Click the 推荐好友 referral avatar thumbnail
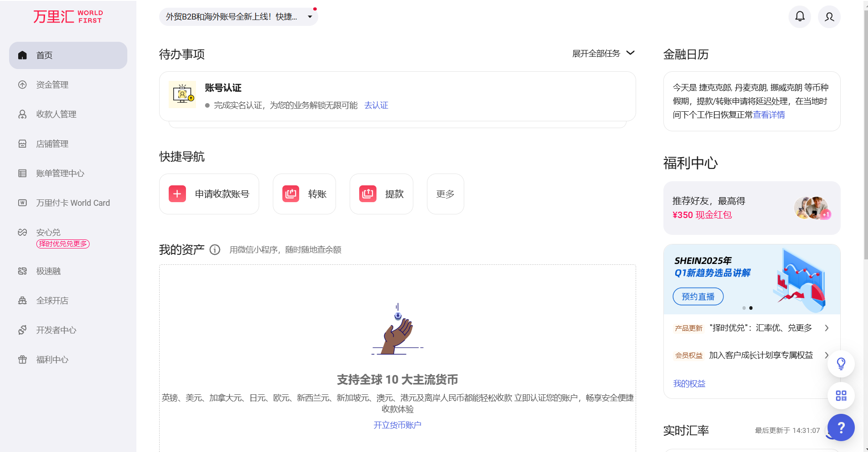 (812, 208)
